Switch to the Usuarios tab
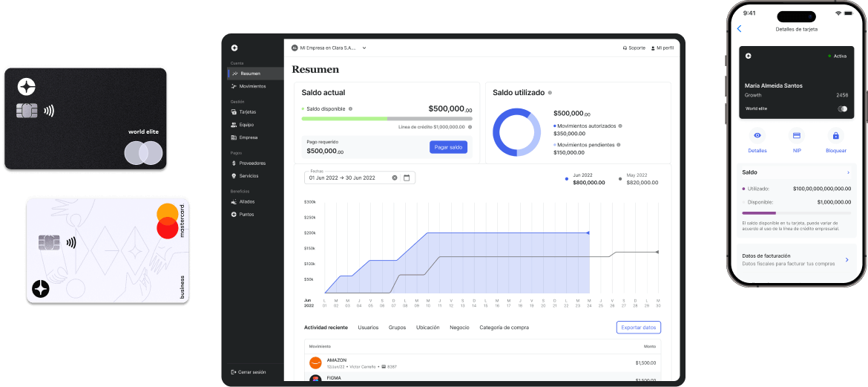 pos(368,328)
